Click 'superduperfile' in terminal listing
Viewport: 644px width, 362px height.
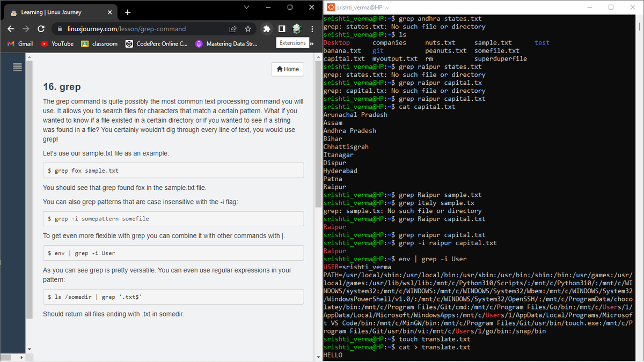pyautogui.click(x=501, y=59)
